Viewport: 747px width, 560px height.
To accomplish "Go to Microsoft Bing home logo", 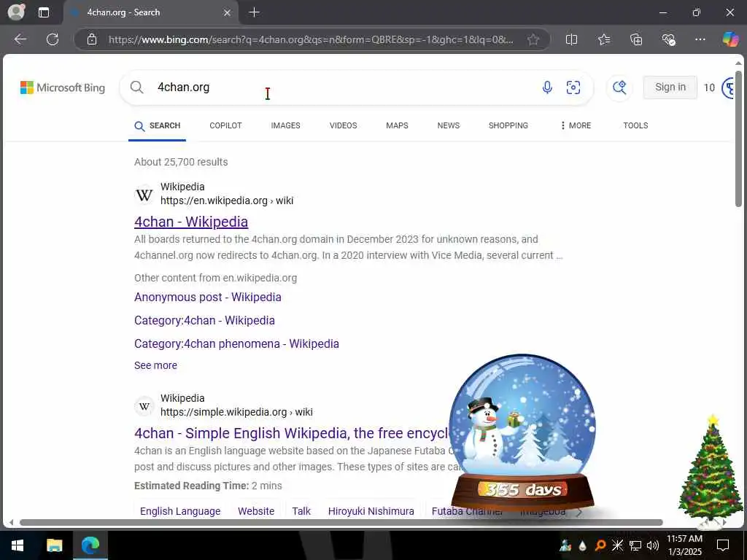I will pyautogui.click(x=63, y=87).
